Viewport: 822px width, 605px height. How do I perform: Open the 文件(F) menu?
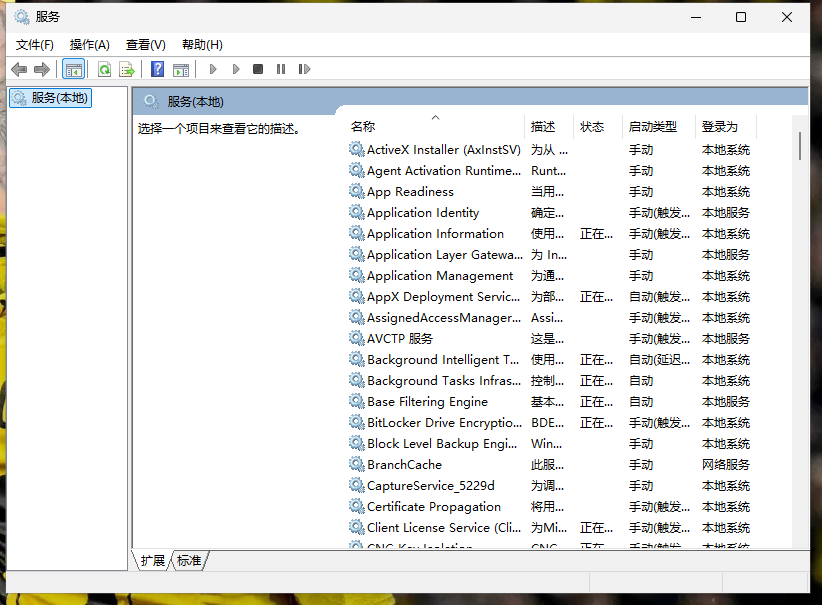[x=35, y=45]
